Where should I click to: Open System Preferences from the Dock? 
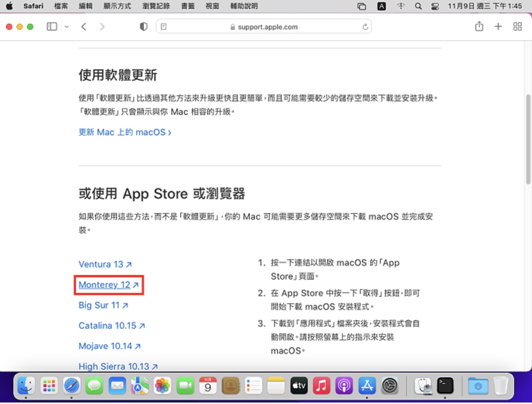pos(390,386)
